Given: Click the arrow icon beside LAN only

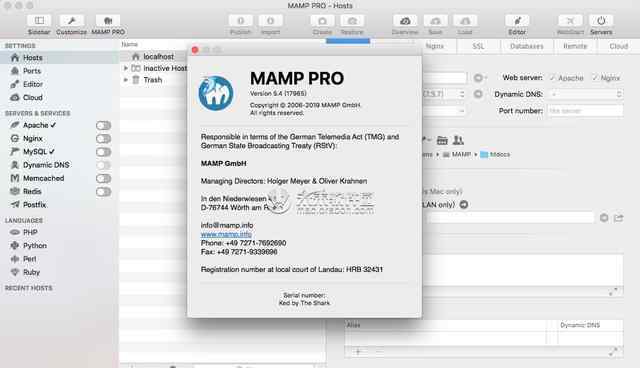Looking at the screenshot, I should pos(464,204).
